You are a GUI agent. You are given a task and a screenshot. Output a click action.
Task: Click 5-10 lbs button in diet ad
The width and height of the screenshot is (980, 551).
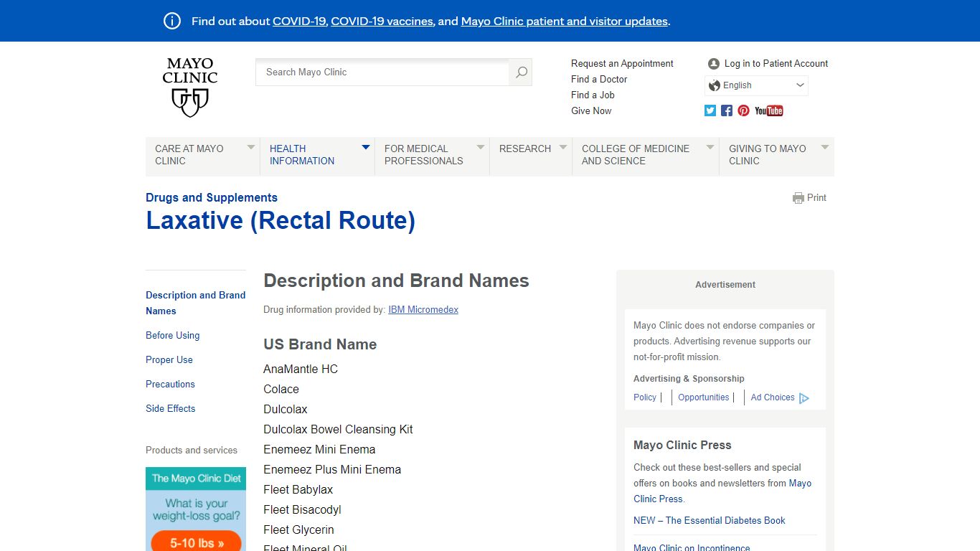click(196, 542)
